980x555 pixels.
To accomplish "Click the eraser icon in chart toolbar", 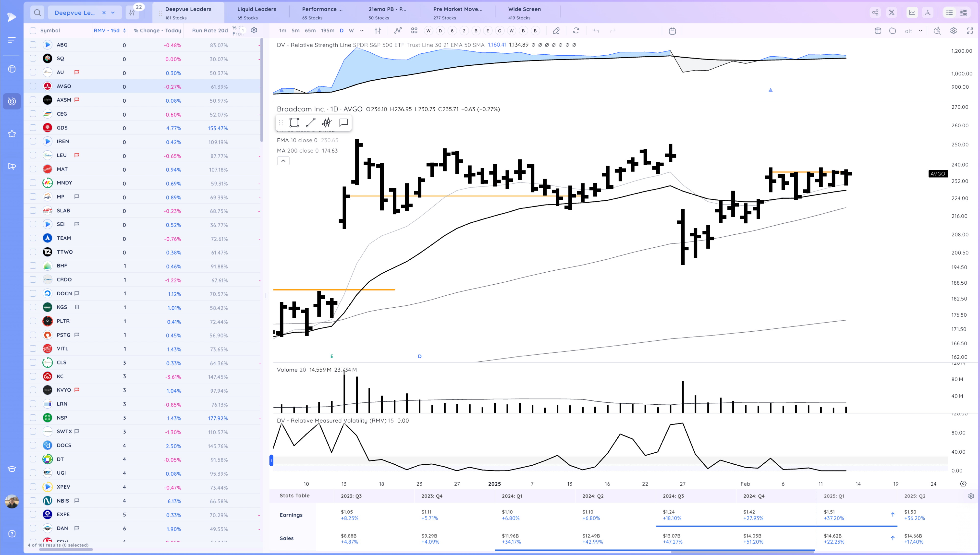I will [556, 31].
